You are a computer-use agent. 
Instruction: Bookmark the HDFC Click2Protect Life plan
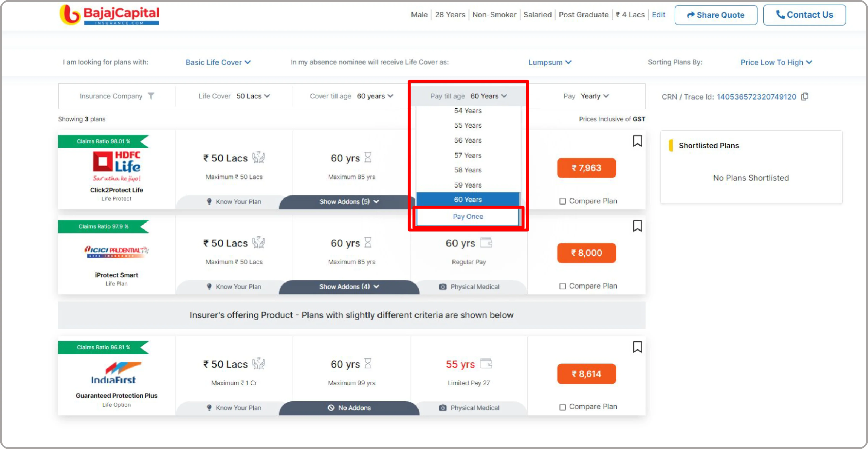(637, 141)
